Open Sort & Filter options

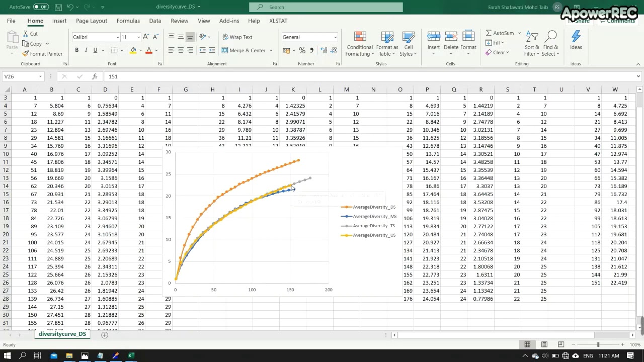click(532, 44)
